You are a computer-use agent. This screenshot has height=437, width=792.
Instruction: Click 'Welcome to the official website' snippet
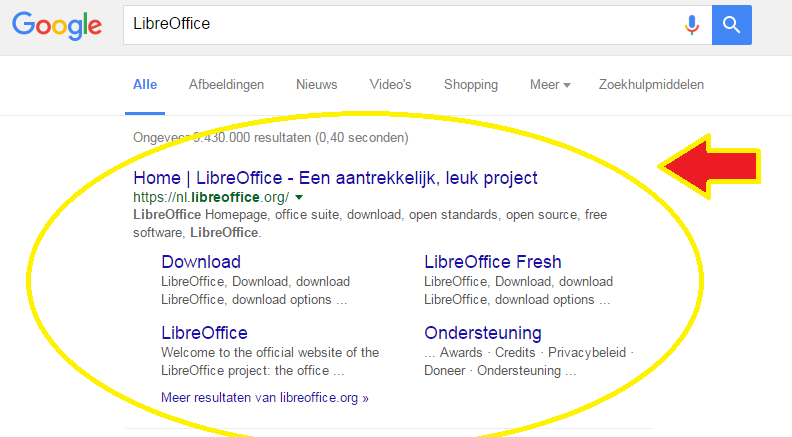[270, 362]
